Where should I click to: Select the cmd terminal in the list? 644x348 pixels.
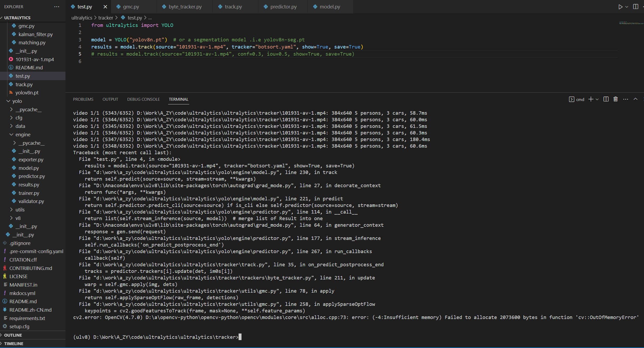tap(578, 99)
